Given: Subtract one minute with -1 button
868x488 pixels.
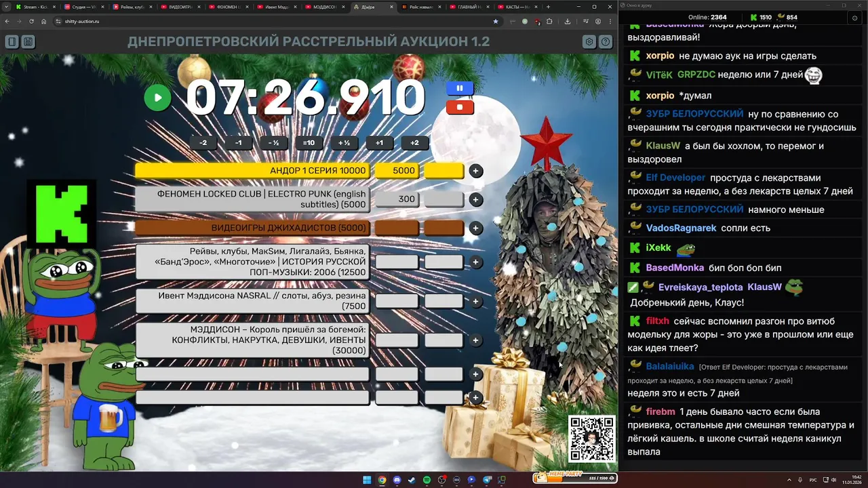Looking at the screenshot, I should pos(238,143).
